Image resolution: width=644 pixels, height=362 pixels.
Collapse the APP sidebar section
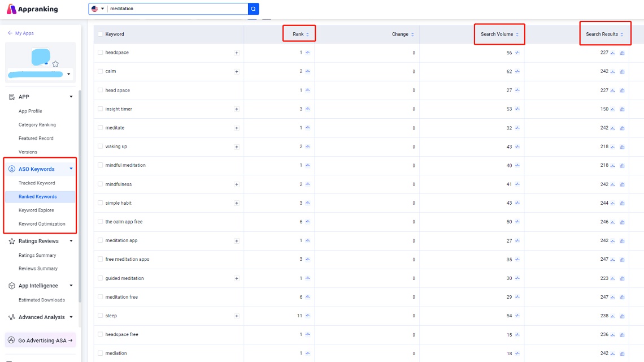click(x=71, y=97)
